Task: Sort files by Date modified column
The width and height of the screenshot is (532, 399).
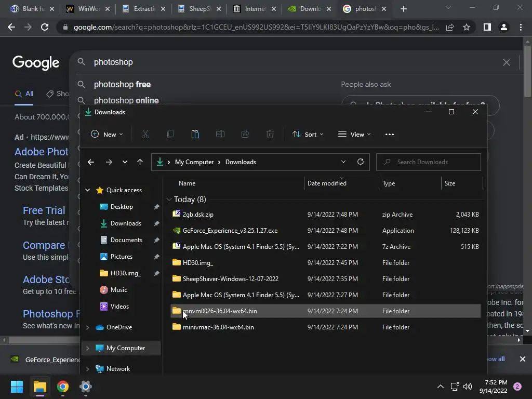Action: tap(327, 183)
